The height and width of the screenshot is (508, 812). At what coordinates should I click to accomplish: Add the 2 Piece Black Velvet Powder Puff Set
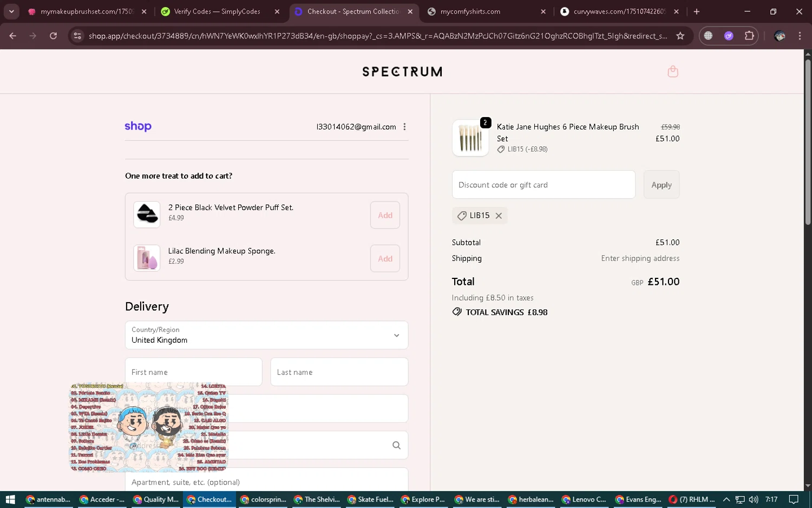tap(385, 215)
